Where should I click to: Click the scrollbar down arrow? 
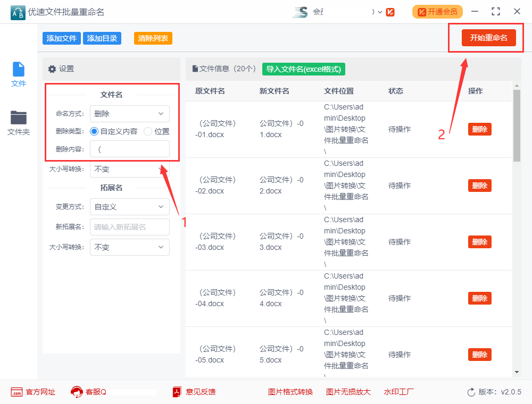(x=517, y=372)
